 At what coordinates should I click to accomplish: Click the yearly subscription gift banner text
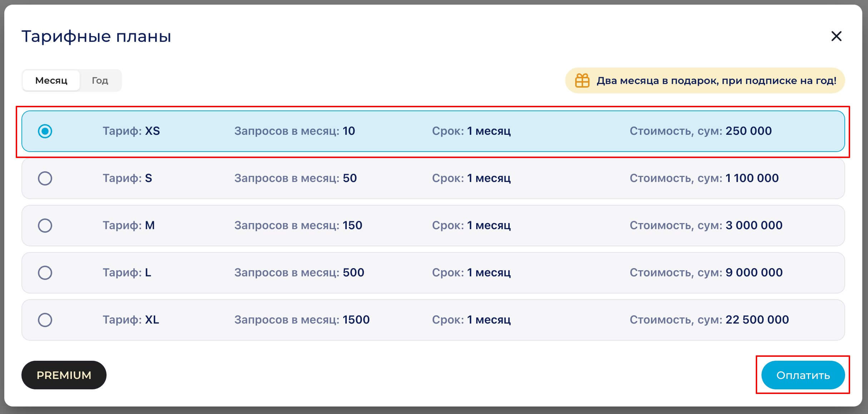click(x=716, y=80)
